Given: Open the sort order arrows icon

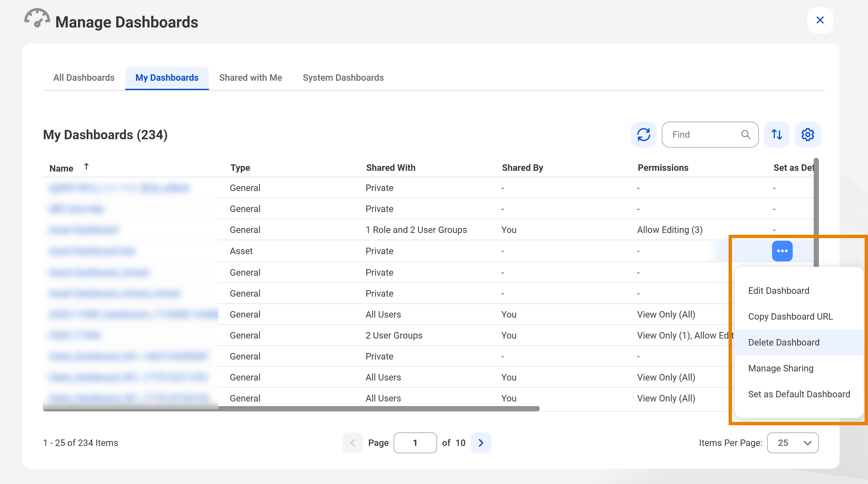Looking at the screenshot, I should (x=777, y=135).
